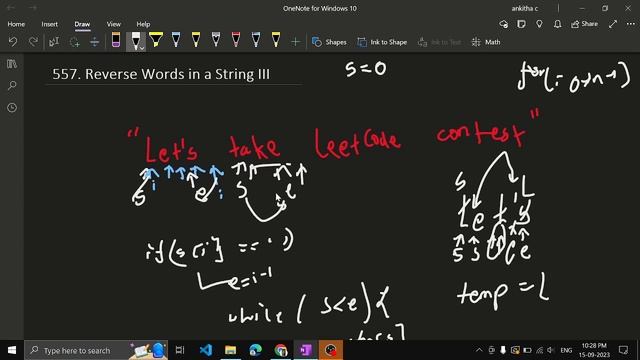Open sync status cloud icon

click(x=504, y=24)
